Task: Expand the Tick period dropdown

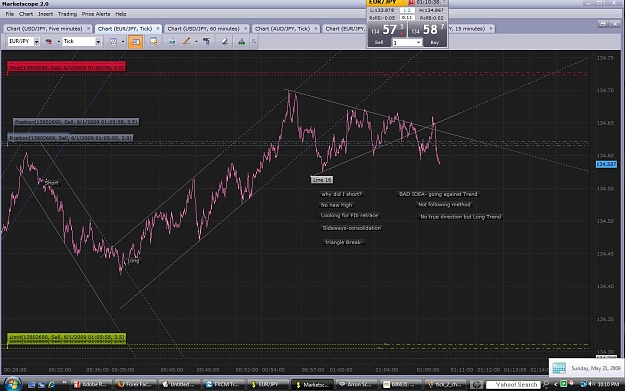Action: point(98,41)
